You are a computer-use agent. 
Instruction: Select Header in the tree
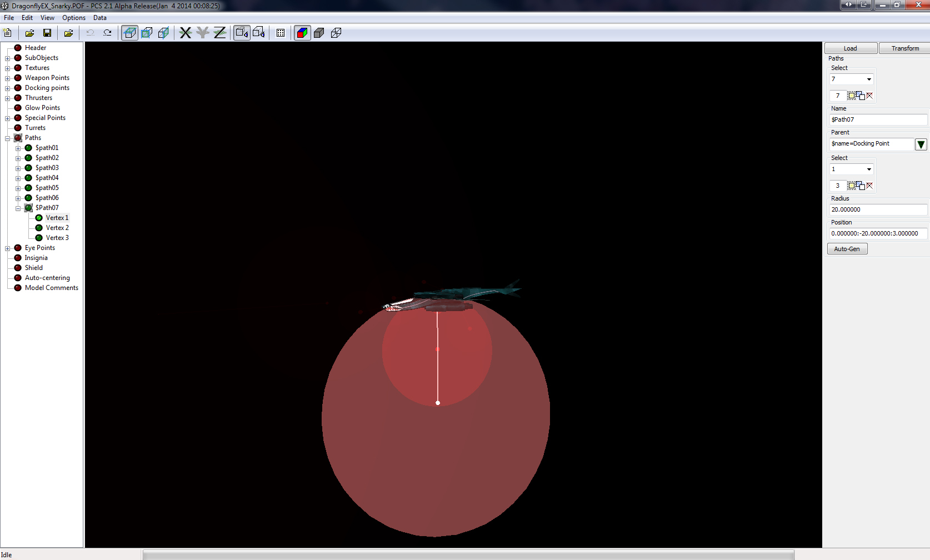(36, 48)
